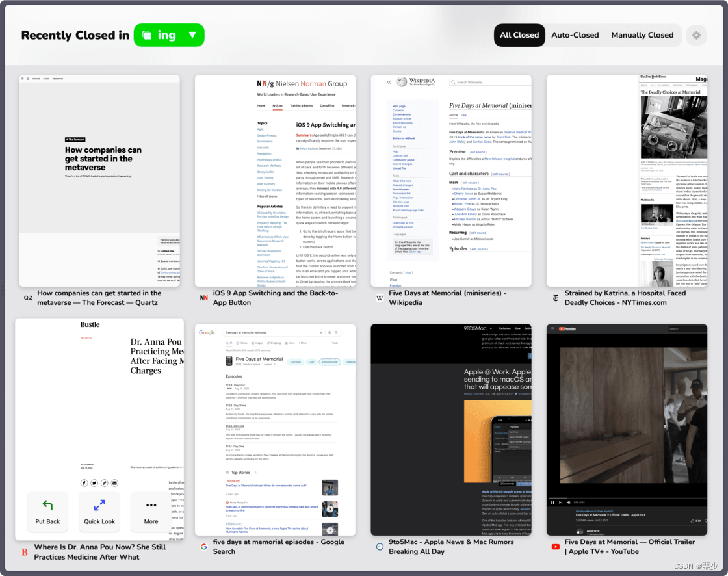
Task: Open the NYTimes Deadly Choices thumbnail
Action: click(627, 181)
